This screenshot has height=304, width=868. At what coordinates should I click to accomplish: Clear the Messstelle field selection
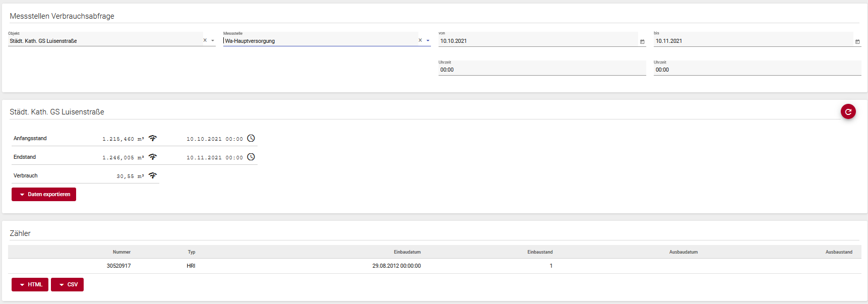pyautogui.click(x=420, y=40)
